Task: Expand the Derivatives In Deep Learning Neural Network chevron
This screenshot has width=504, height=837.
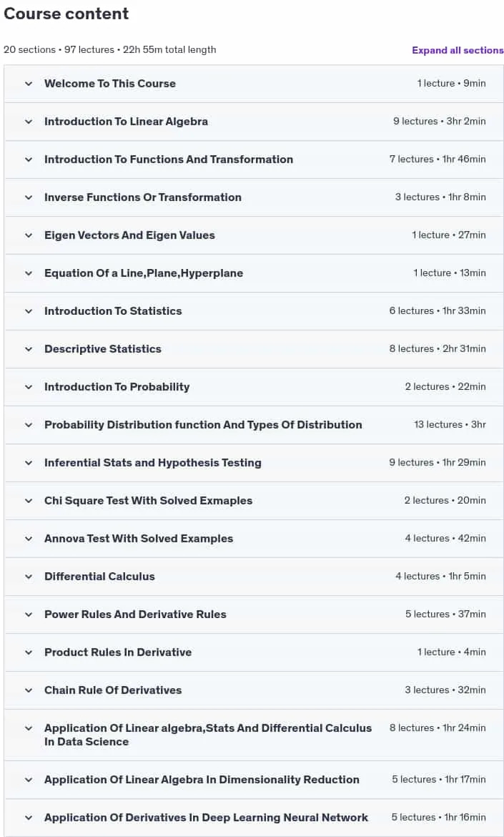Action: [x=29, y=818]
